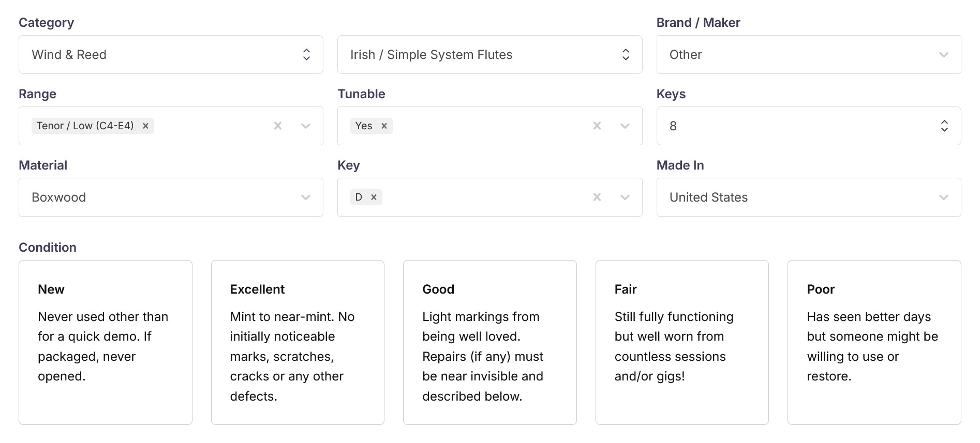
Task: Remove the D tag from Key field
Action: [374, 197]
